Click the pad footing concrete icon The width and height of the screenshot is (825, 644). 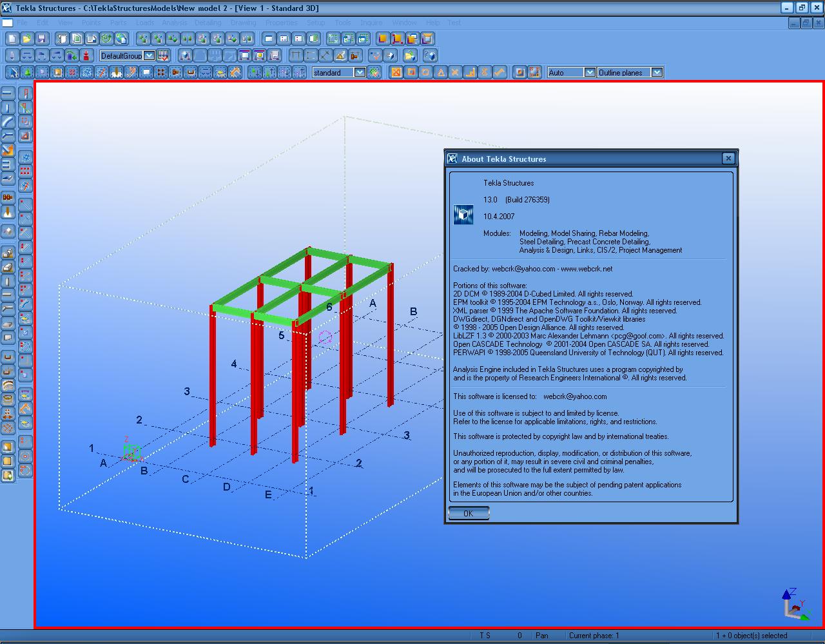[7, 253]
